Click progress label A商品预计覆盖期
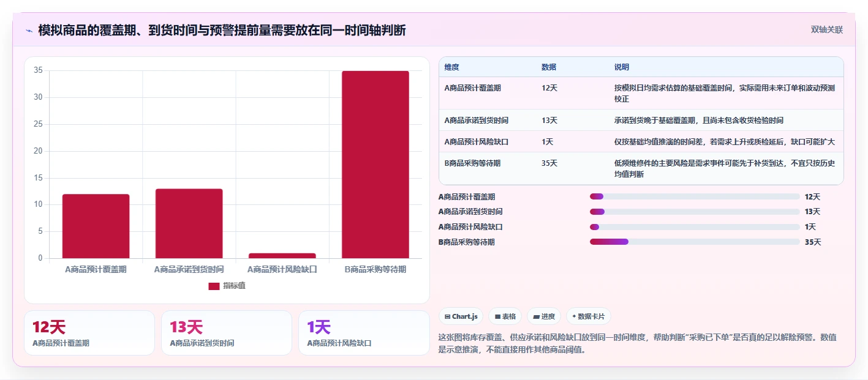Image resolution: width=868 pixels, height=380 pixels. (x=467, y=196)
